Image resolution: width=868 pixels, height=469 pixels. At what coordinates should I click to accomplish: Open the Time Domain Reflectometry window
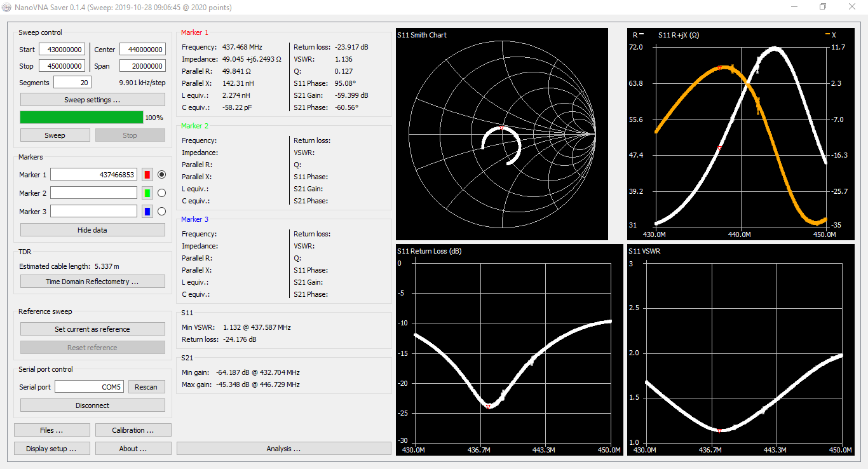pos(92,281)
